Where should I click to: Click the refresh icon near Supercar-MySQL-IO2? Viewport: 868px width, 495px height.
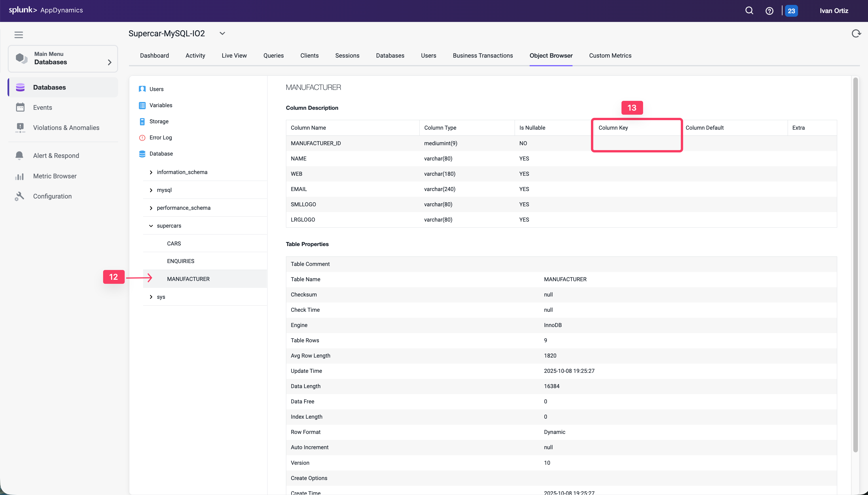pyautogui.click(x=856, y=33)
